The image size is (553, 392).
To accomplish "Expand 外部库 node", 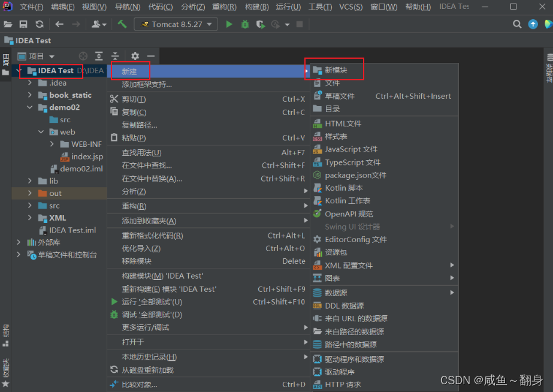I will pyautogui.click(x=19, y=242).
